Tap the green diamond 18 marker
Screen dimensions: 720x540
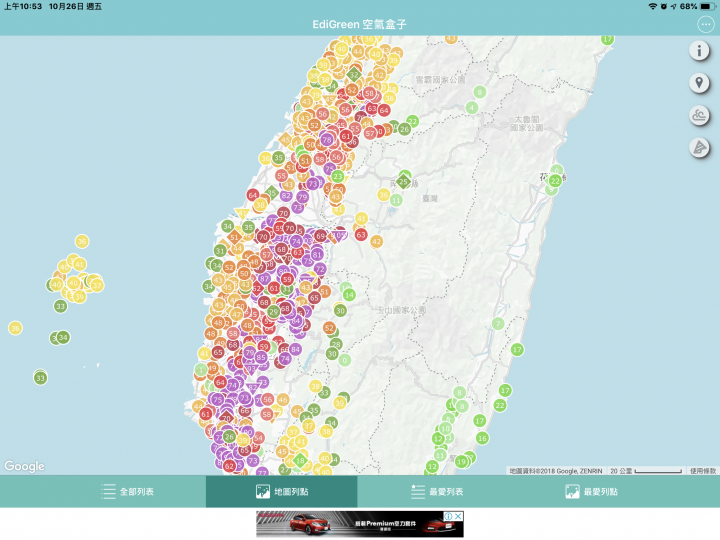(300, 460)
